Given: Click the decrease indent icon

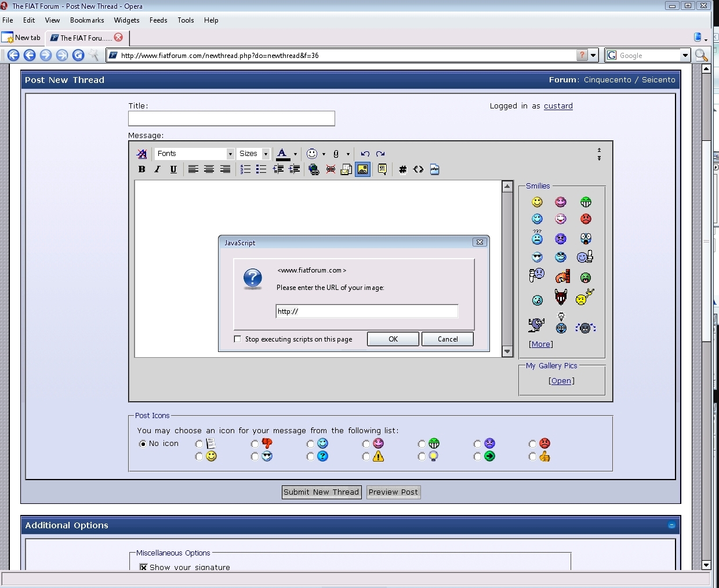Looking at the screenshot, I should click(278, 169).
